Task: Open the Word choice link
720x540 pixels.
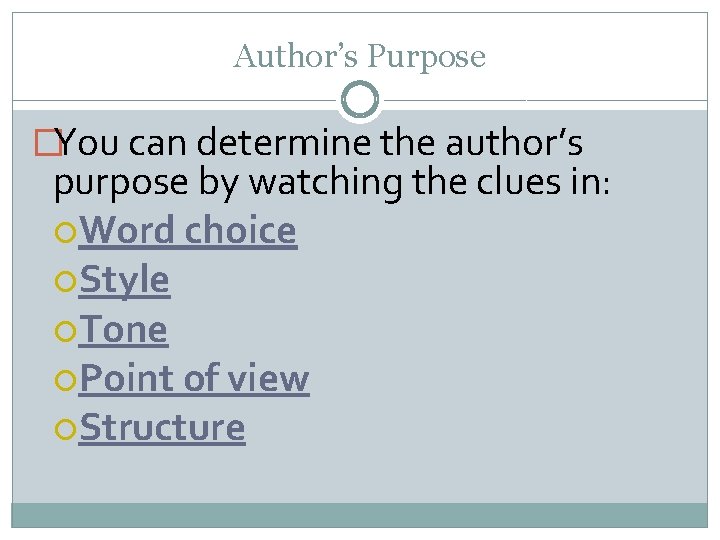Action: (x=188, y=230)
